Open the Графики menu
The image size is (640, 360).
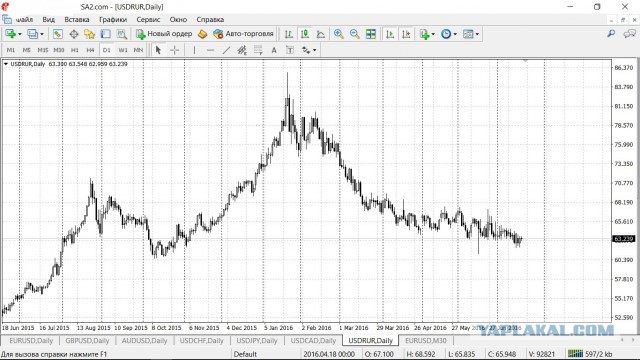click(113, 20)
